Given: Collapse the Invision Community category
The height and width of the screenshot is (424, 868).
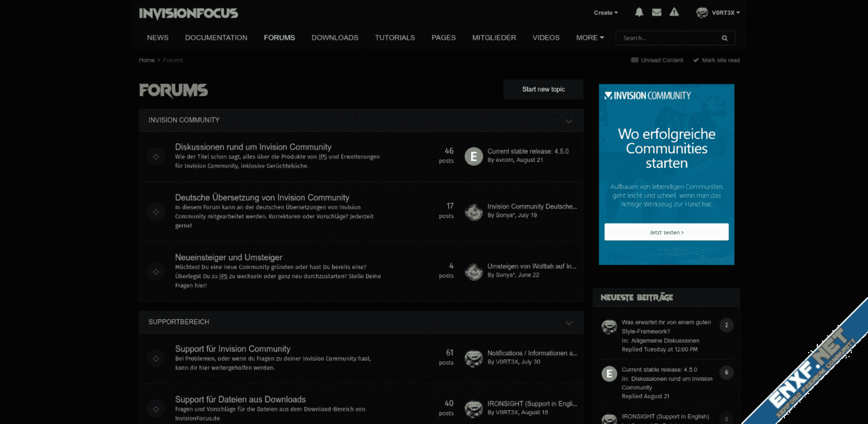Looking at the screenshot, I should pos(568,121).
